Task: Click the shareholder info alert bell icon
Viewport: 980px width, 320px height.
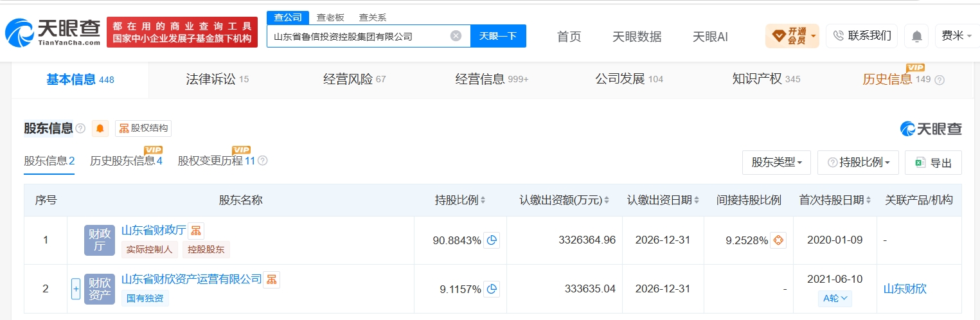Action: tap(100, 129)
